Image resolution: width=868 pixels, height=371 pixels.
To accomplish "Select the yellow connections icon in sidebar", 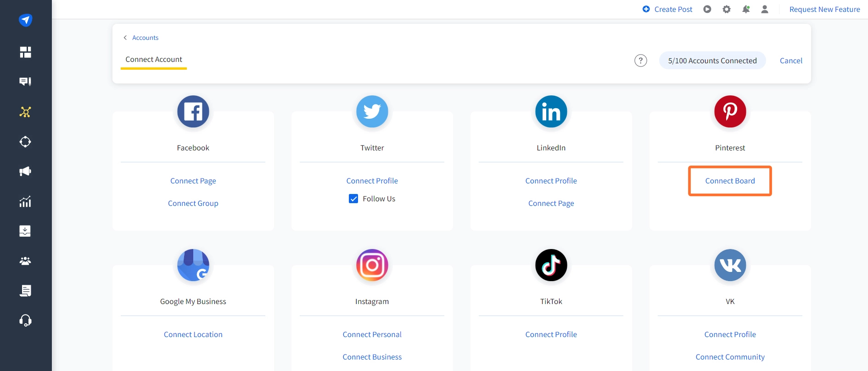I will (x=25, y=111).
